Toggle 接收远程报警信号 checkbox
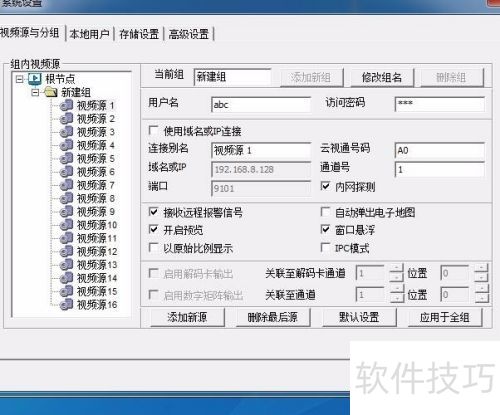500x415 pixels. coord(153,212)
